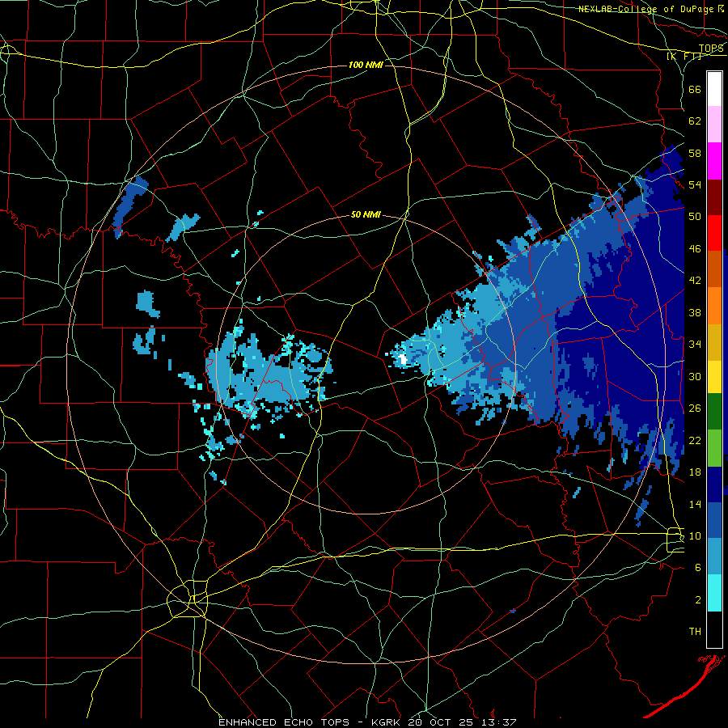
Task: Click the legend value 38
Action: [x=695, y=312]
